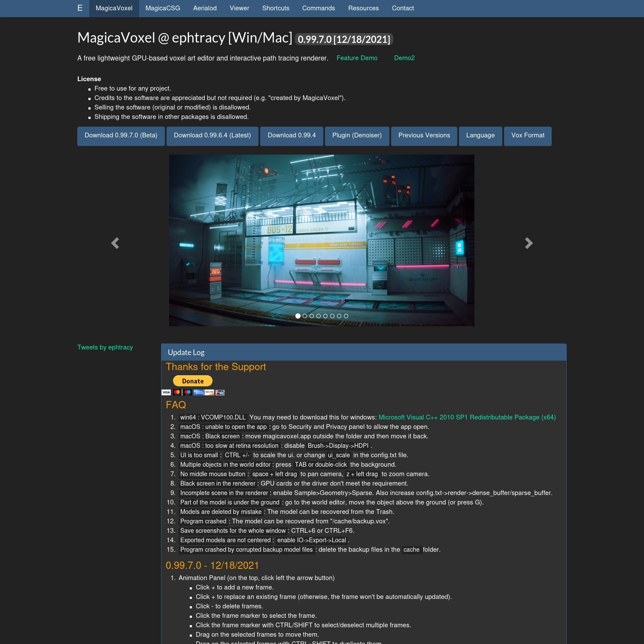644x644 pixels.
Task: Click the "Thanks for the Support" heading
Action: pyautogui.click(x=216, y=367)
